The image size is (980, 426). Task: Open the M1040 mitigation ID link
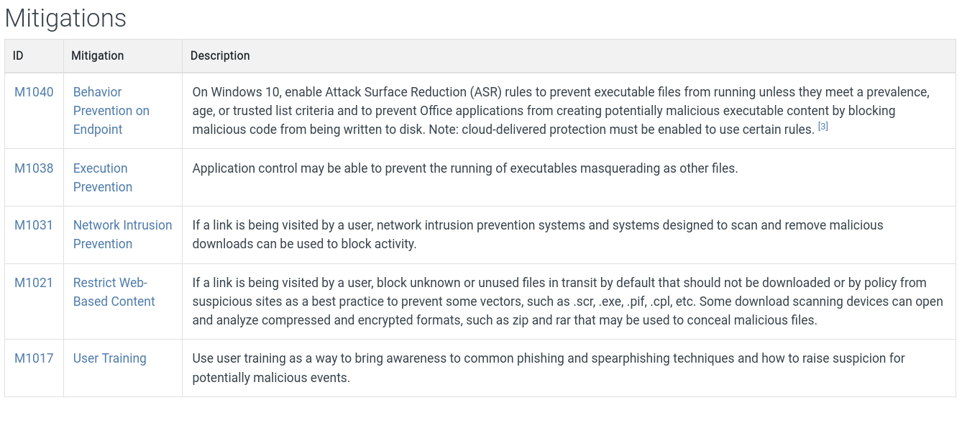tap(34, 92)
